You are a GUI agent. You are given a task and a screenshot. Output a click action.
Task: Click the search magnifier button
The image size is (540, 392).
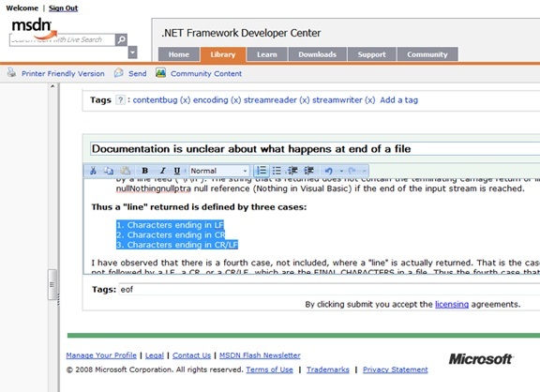[121, 40]
